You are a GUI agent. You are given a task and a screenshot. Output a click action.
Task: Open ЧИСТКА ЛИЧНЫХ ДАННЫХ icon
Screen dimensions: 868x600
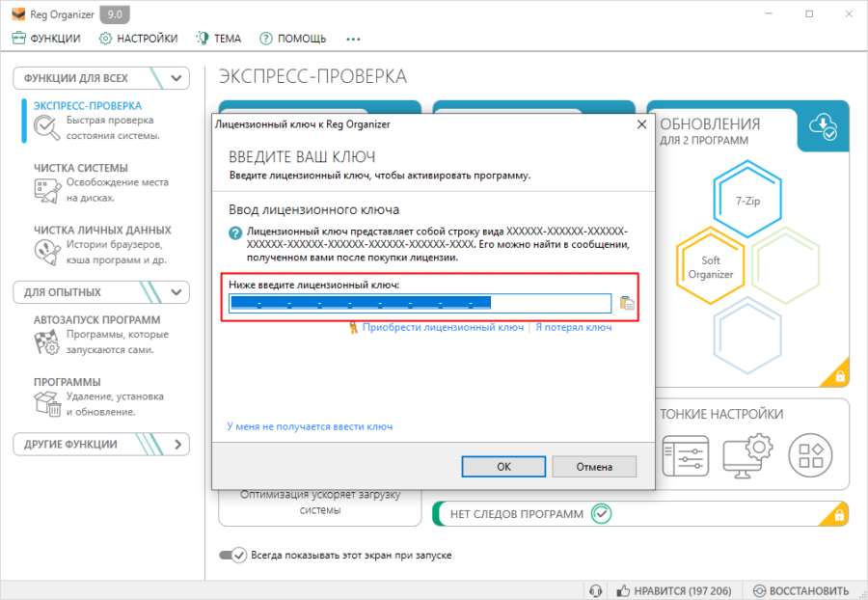tap(47, 252)
